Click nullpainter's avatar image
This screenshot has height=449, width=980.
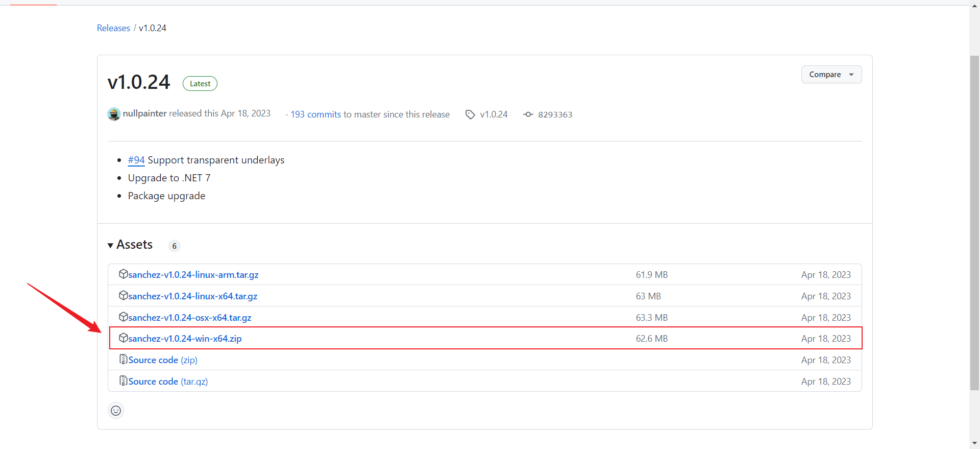pos(114,114)
